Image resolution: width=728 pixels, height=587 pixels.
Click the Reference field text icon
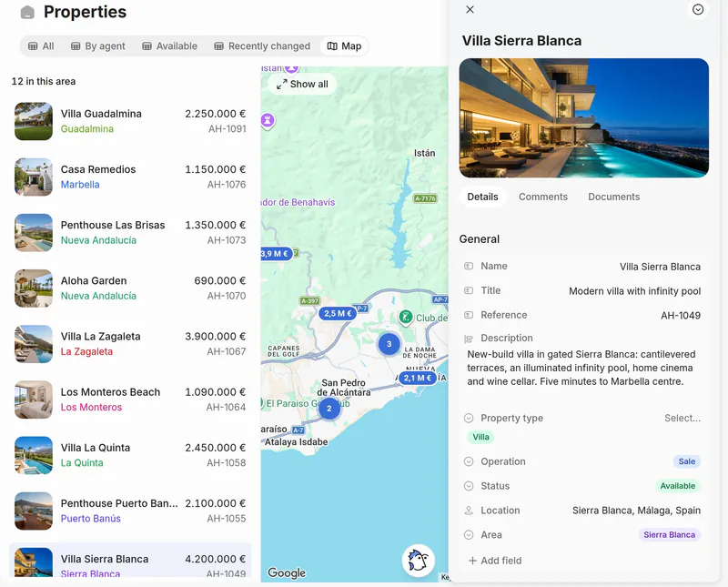pyautogui.click(x=469, y=315)
